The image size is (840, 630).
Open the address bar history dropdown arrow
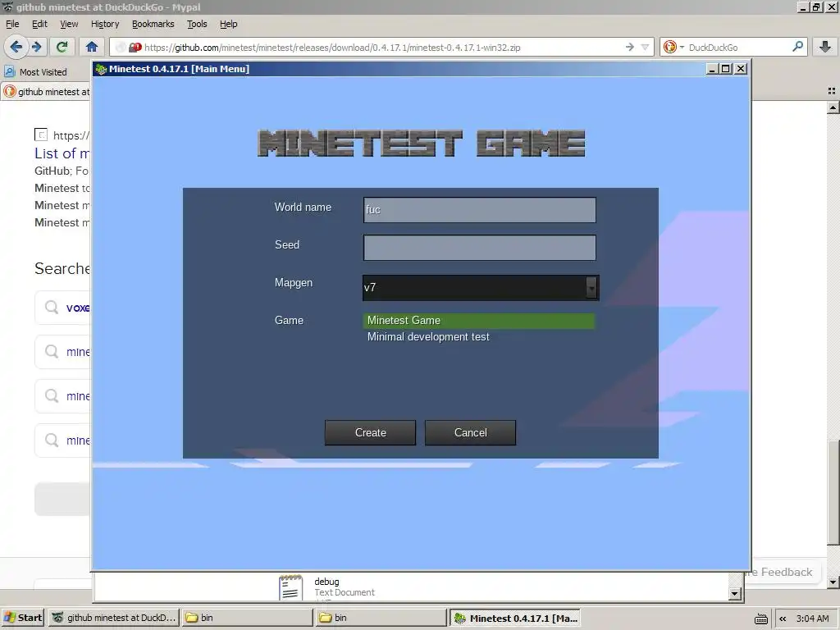click(x=645, y=47)
